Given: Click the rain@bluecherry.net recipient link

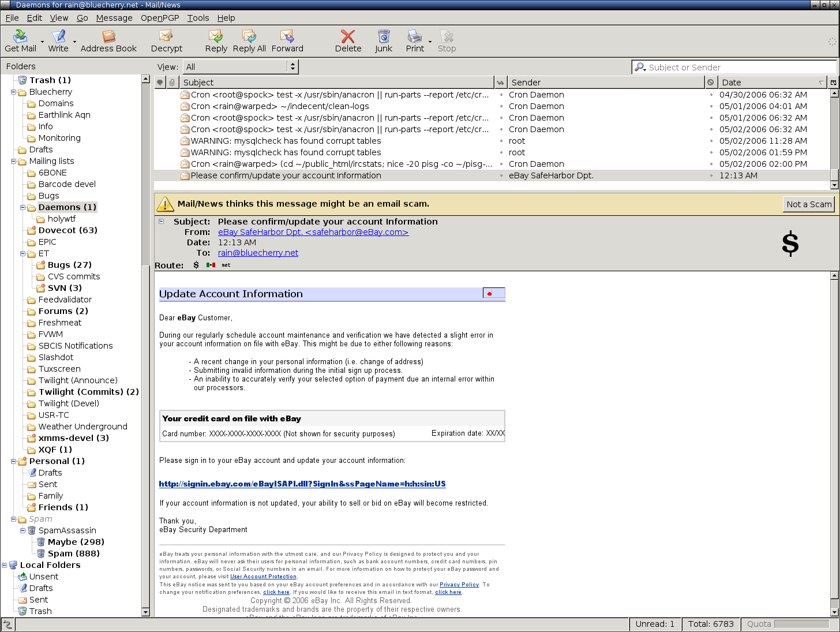Looking at the screenshot, I should pyautogui.click(x=258, y=253).
